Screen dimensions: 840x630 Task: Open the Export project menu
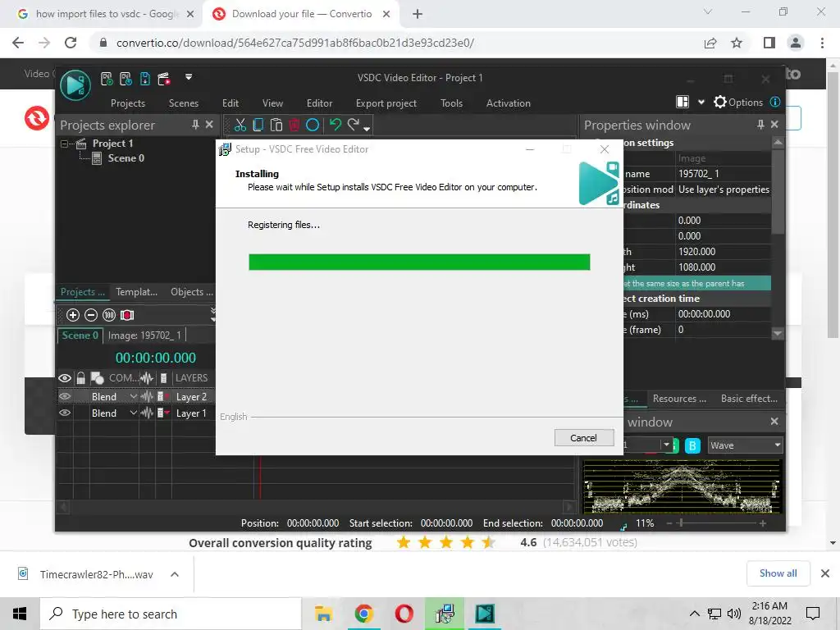click(386, 103)
